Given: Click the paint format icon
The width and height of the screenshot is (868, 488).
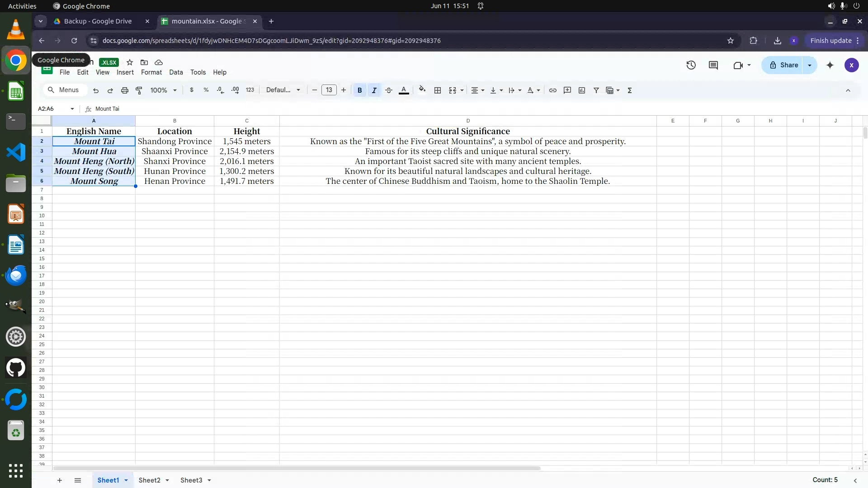Looking at the screenshot, I should 139,90.
